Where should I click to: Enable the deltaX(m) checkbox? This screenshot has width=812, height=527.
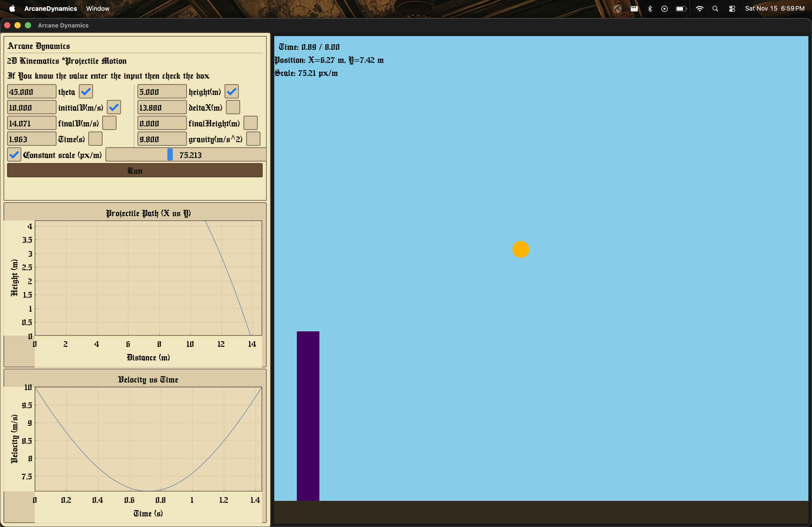pyautogui.click(x=233, y=107)
